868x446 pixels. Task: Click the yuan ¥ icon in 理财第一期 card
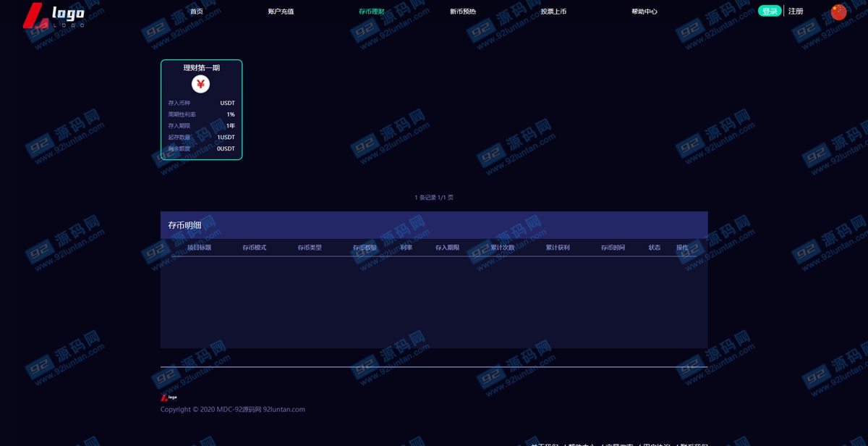200,85
